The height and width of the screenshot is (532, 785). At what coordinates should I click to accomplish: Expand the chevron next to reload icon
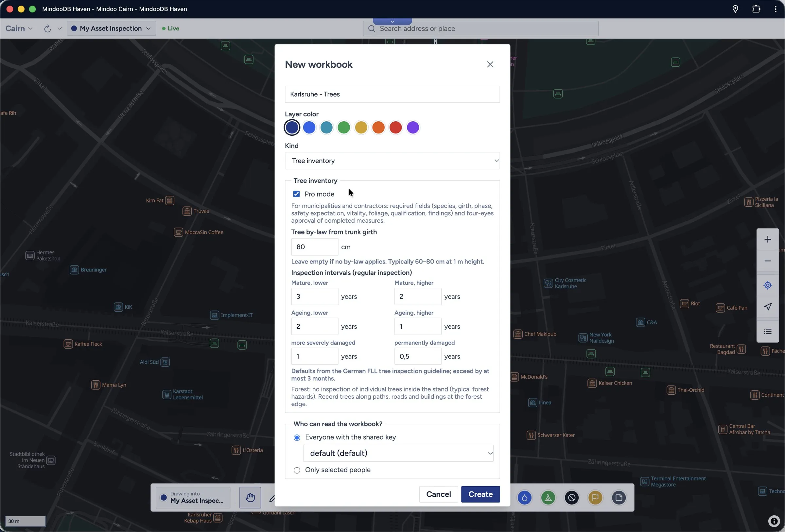click(x=60, y=29)
